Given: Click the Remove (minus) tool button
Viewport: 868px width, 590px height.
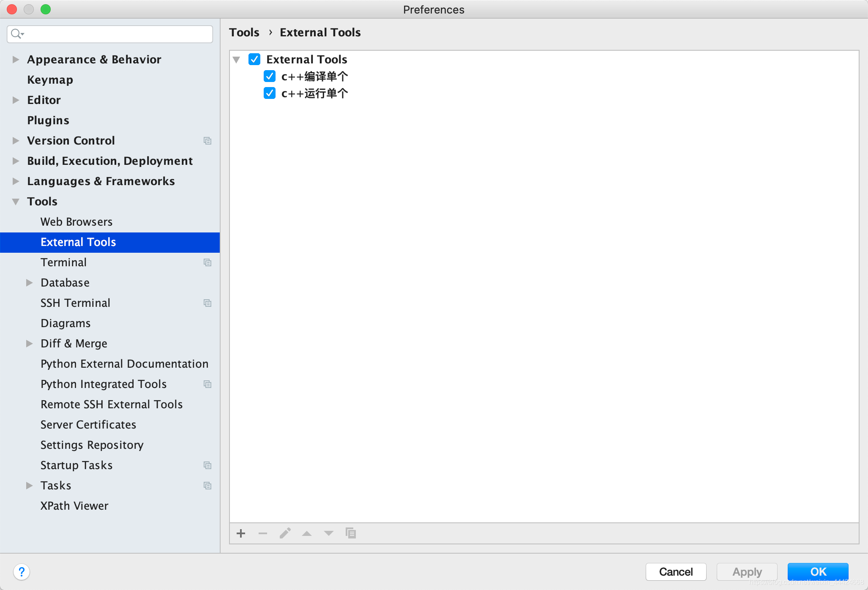Looking at the screenshot, I should (x=263, y=533).
